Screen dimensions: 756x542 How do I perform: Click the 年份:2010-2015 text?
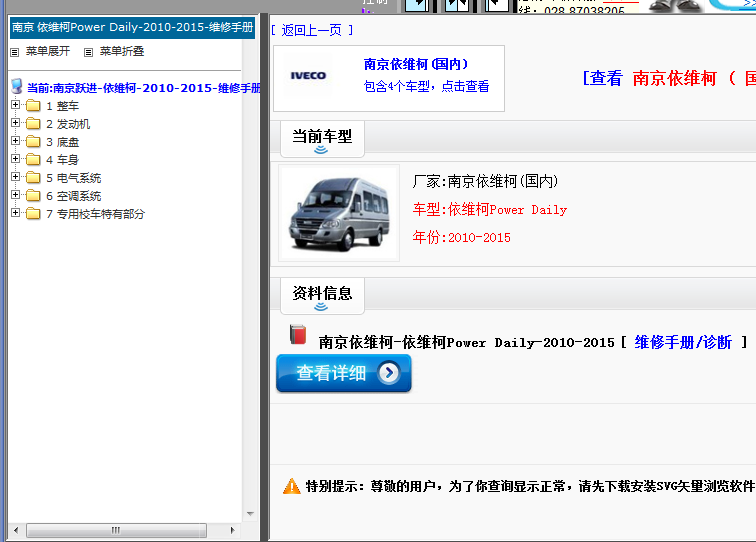pyautogui.click(x=461, y=237)
